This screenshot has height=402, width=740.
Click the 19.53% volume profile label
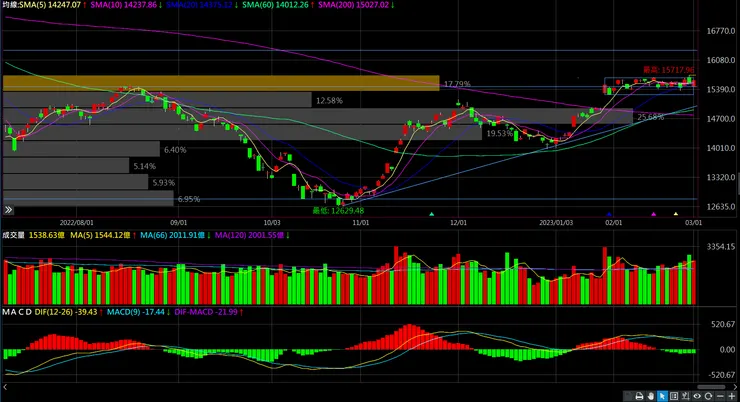coord(499,134)
